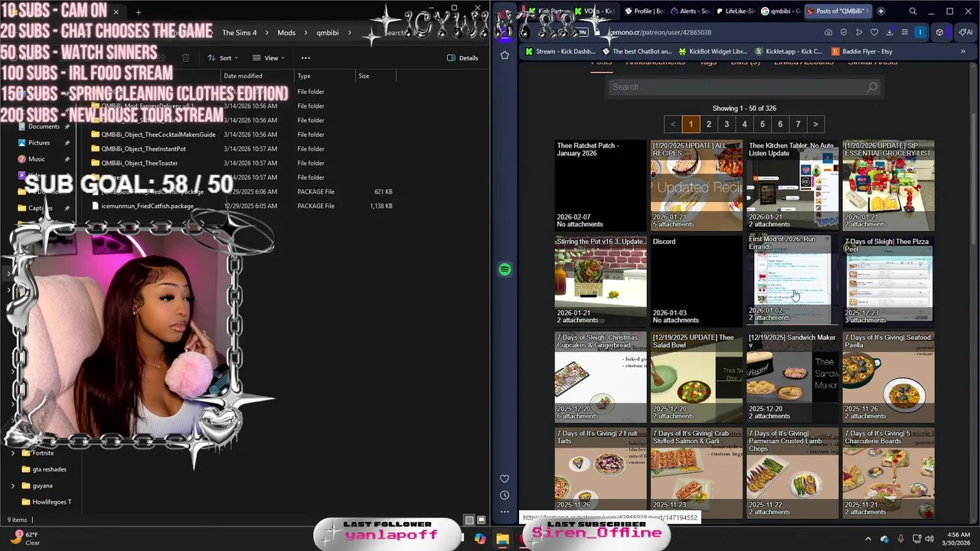Image resolution: width=980 pixels, height=551 pixels.
Task: Go to page 7 of posts
Action: (798, 124)
